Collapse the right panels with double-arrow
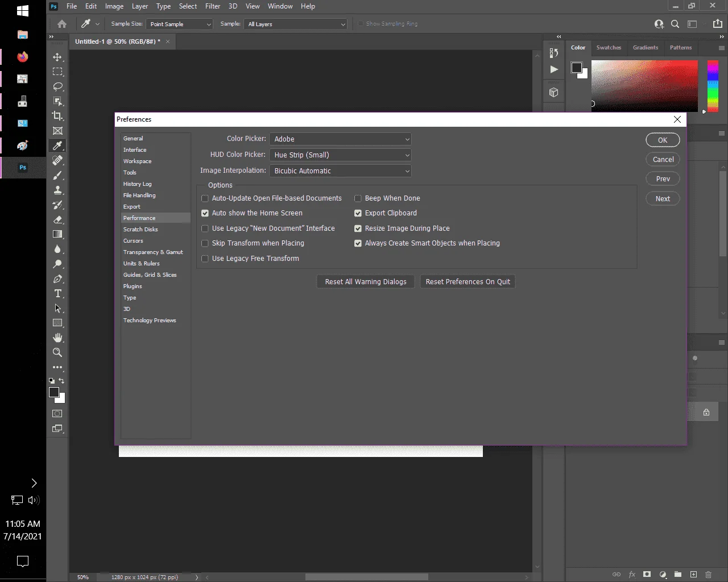This screenshot has height=582, width=728. click(x=722, y=36)
